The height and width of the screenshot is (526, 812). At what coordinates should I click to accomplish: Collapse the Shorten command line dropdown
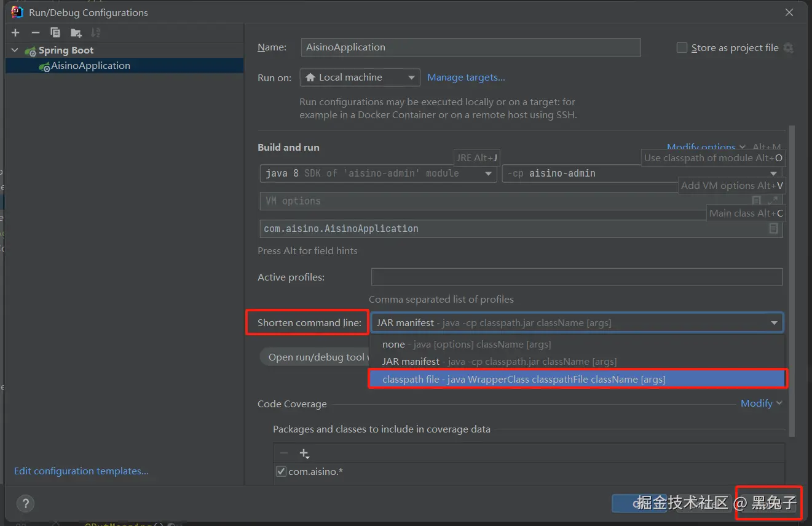point(774,323)
